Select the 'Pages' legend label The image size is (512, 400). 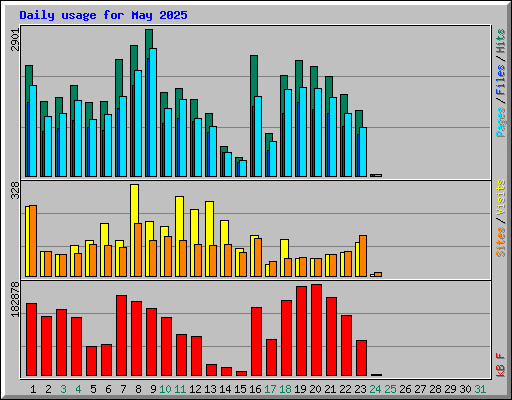(501, 122)
